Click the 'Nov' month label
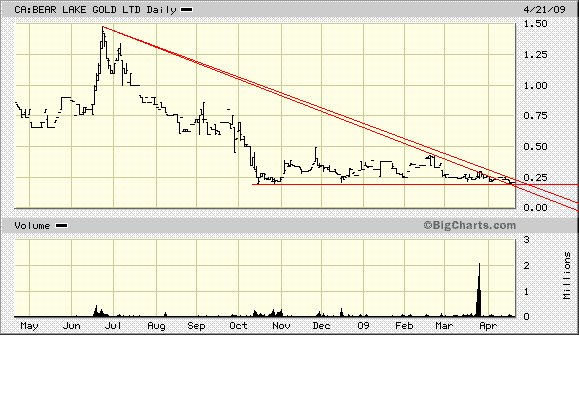The height and width of the screenshot is (405, 579). 281,326
